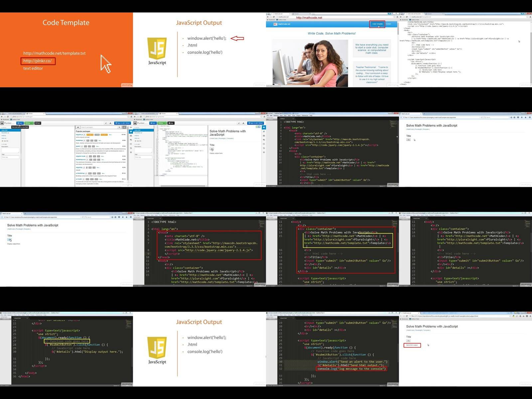Click the Run button in Plunker
This screenshot has height=399, width=532.
tap(38, 123)
